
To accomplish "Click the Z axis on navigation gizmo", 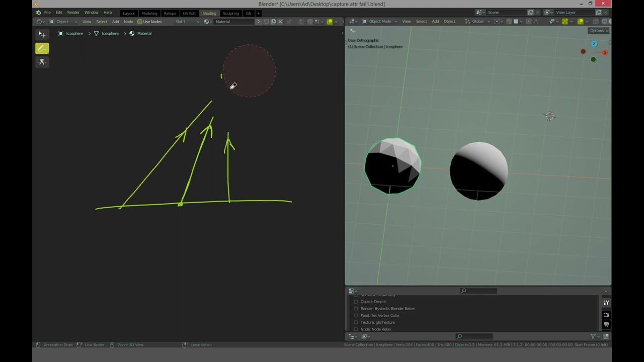I will [x=594, y=44].
